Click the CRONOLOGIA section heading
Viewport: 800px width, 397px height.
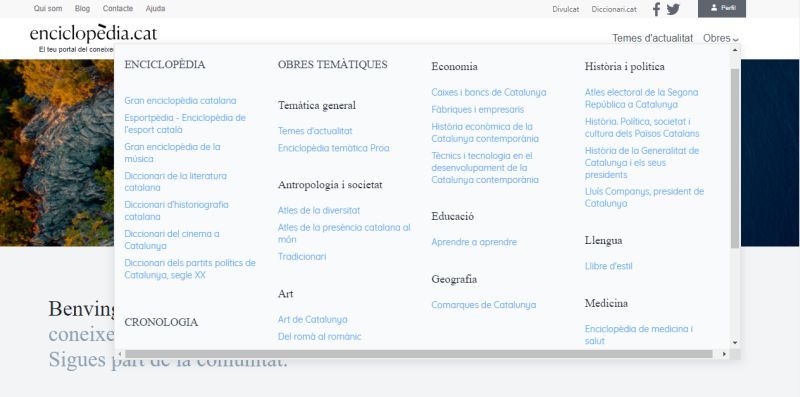161,322
